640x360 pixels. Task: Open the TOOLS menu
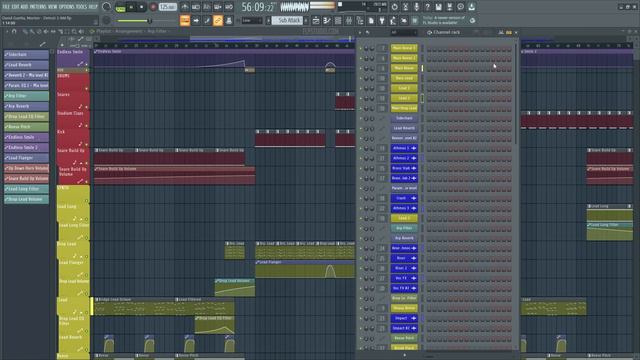(82, 7)
